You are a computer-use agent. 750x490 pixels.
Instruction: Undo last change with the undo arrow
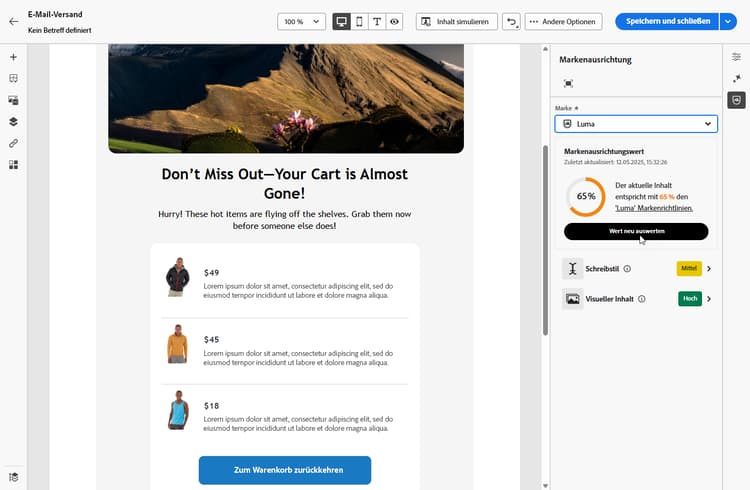pyautogui.click(x=511, y=22)
